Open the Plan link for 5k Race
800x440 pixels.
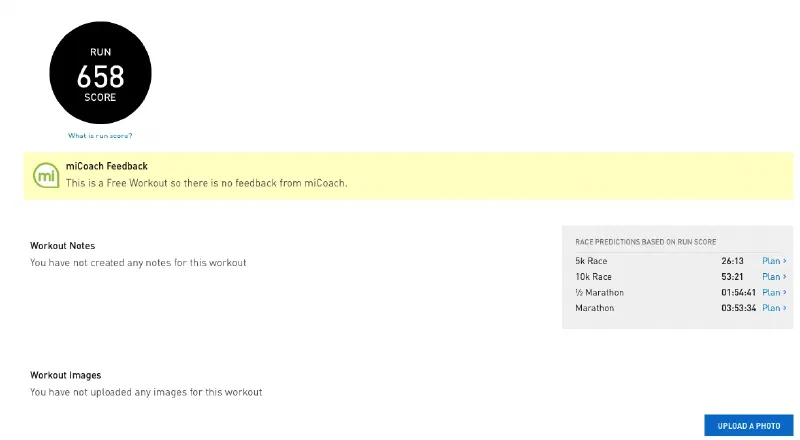773,261
